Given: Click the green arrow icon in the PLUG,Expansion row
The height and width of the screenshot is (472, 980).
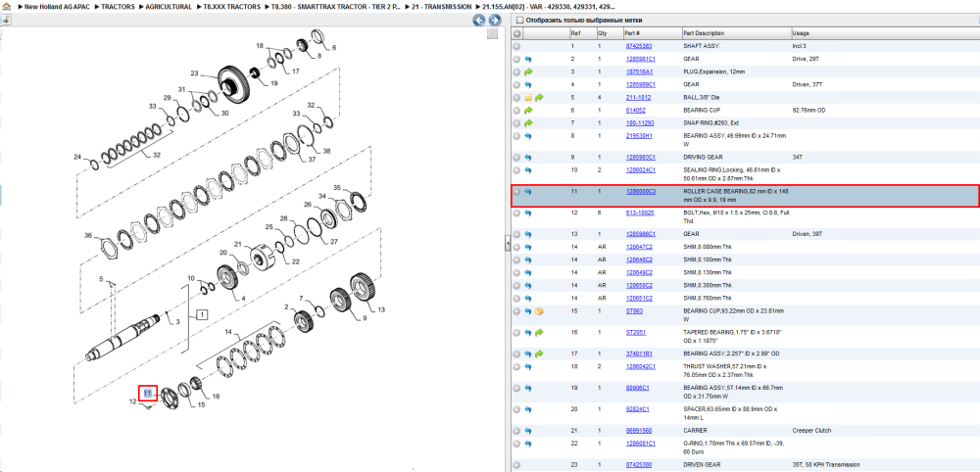Looking at the screenshot, I should tap(527, 71).
